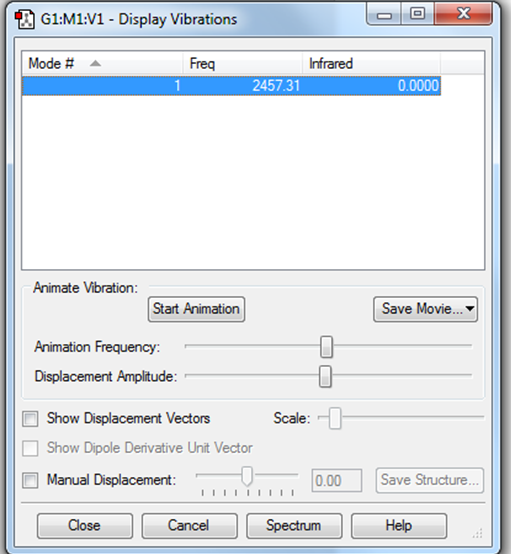Enable Show Displacement Vectors checkbox
Viewport: 511px width, 554px height.
(30, 419)
